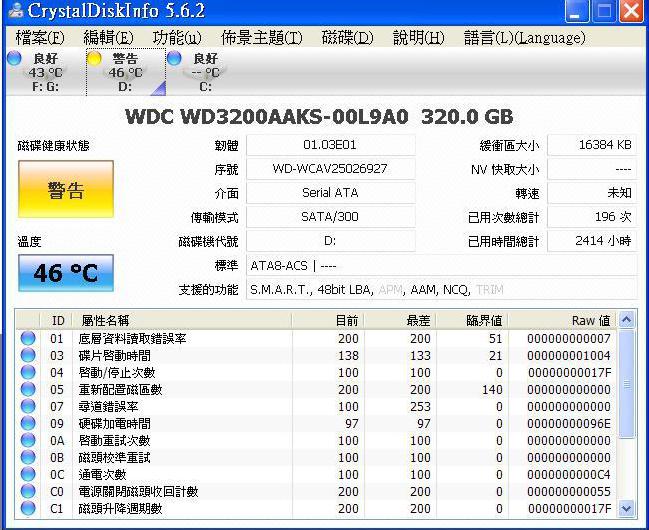
Task: Select the 啓動重試次數 row
Action: 316,440
